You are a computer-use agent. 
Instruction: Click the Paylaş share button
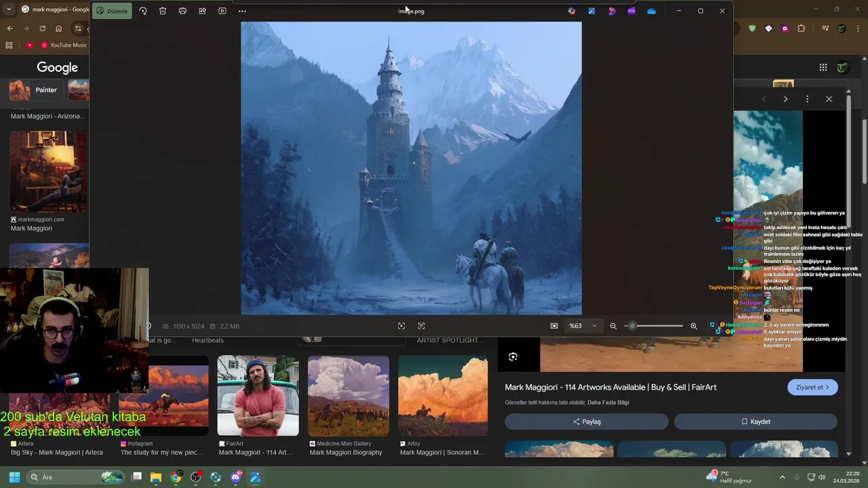coord(587,422)
